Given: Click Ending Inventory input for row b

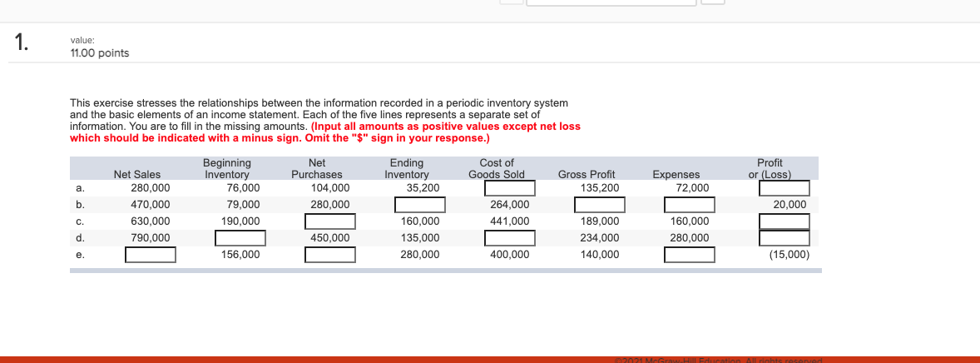Looking at the screenshot, I should 420,205.
